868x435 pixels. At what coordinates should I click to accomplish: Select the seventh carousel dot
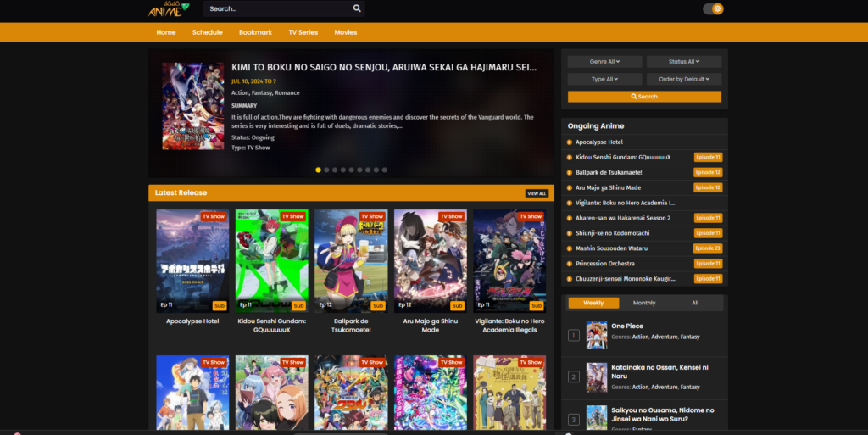tap(368, 170)
